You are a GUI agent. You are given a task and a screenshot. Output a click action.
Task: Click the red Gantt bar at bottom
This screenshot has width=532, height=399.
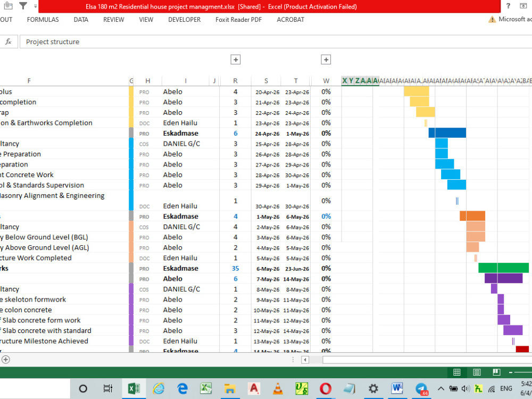click(x=522, y=349)
